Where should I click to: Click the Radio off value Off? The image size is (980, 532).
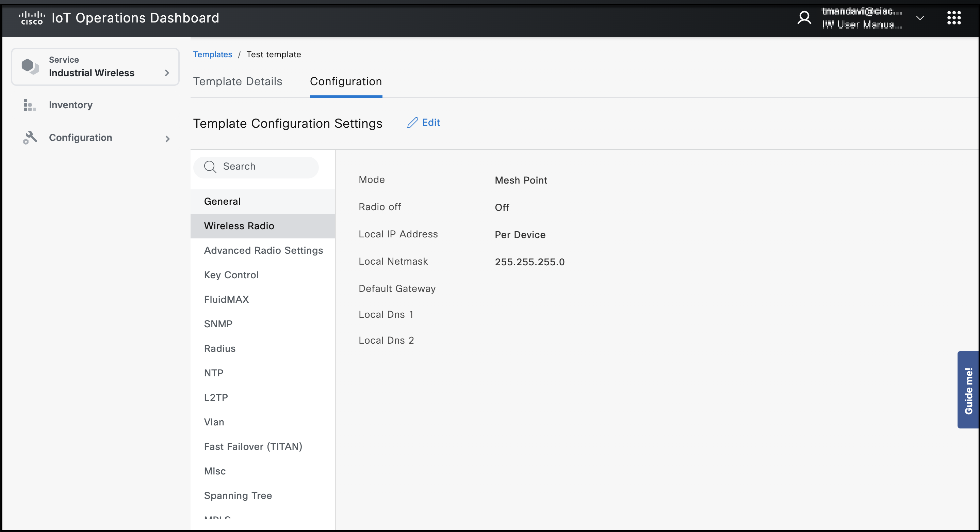(502, 207)
